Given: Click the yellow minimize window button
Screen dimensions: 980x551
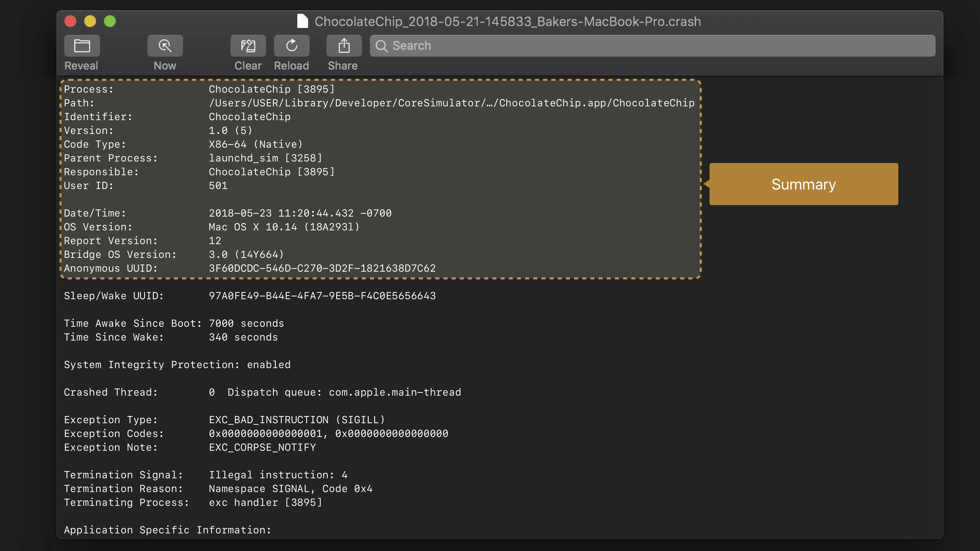Looking at the screenshot, I should point(90,21).
